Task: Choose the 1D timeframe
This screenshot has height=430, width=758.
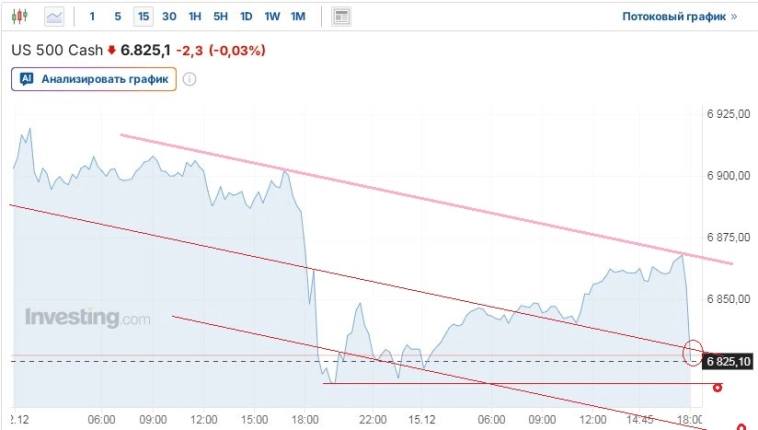Action: click(246, 16)
